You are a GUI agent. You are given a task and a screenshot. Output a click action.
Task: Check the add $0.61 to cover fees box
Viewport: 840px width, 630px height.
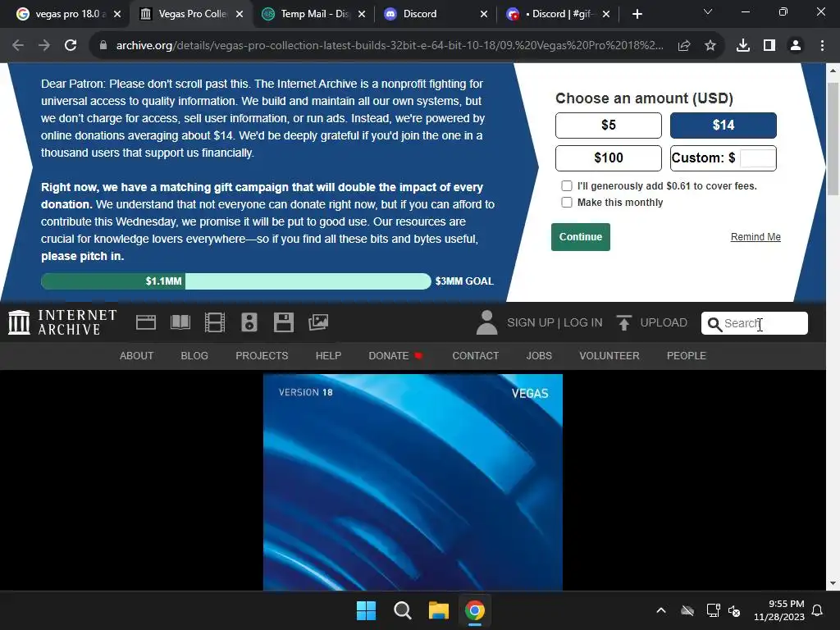[x=567, y=186]
